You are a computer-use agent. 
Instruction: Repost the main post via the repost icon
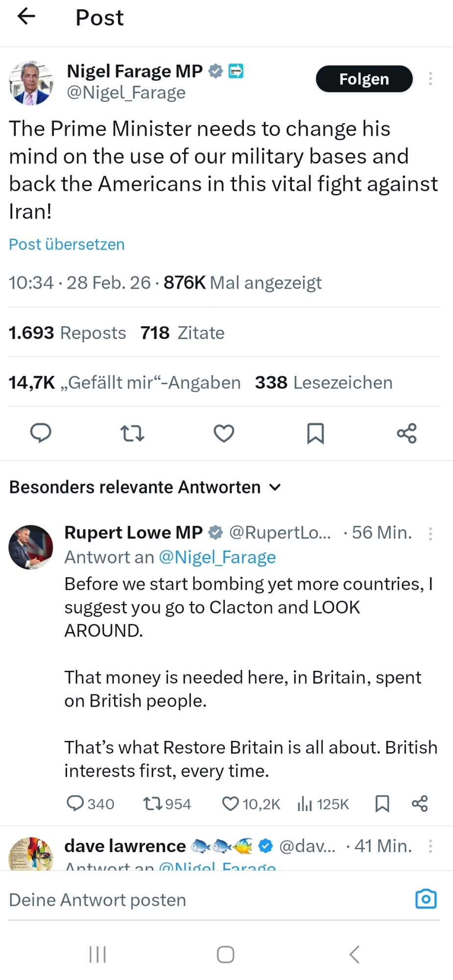click(132, 433)
